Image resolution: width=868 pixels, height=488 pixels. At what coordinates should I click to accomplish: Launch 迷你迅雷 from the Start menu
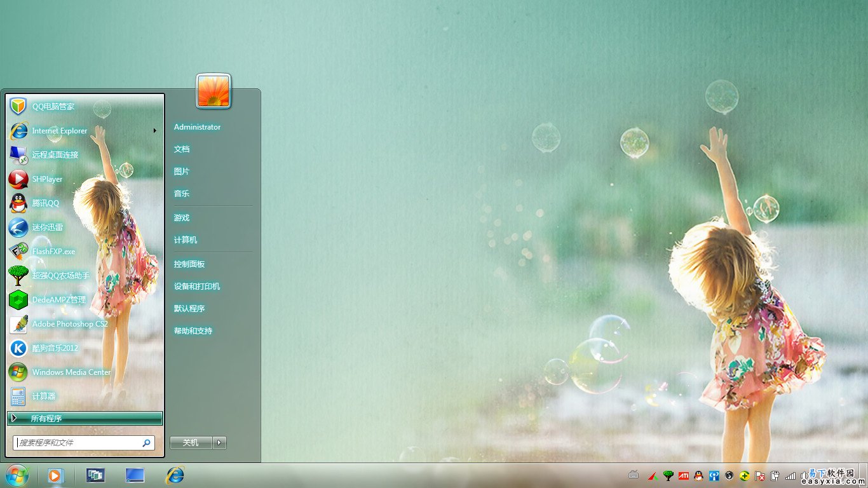pyautogui.click(x=47, y=227)
